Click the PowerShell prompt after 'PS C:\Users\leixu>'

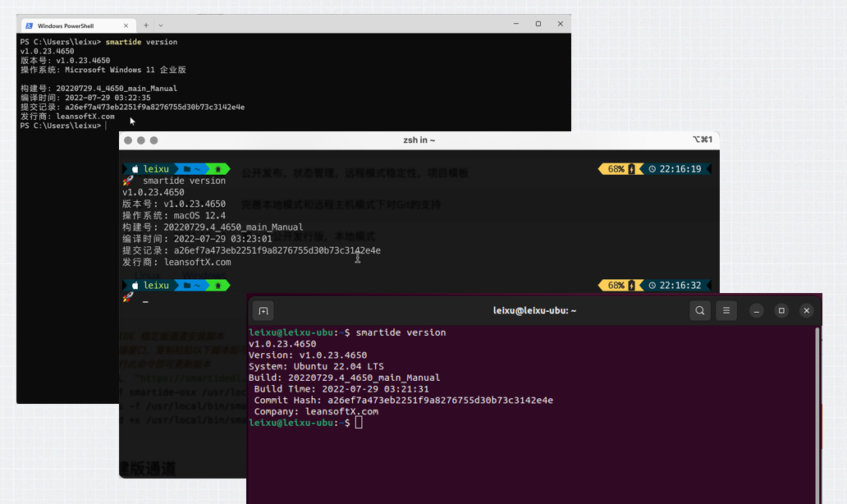click(106, 126)
